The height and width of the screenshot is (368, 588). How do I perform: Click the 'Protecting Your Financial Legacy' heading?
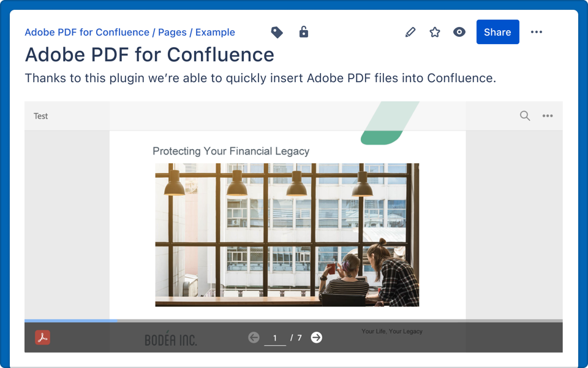[231, 151]
